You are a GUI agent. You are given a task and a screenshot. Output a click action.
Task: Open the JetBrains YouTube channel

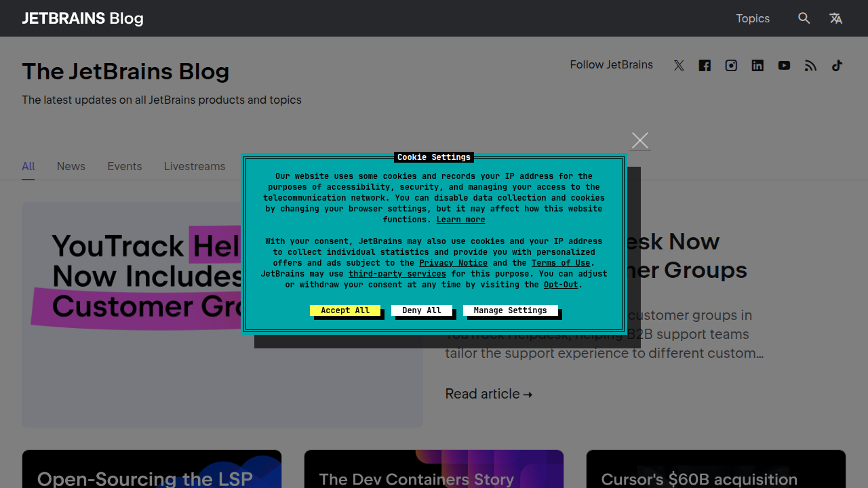coord(784,66)
